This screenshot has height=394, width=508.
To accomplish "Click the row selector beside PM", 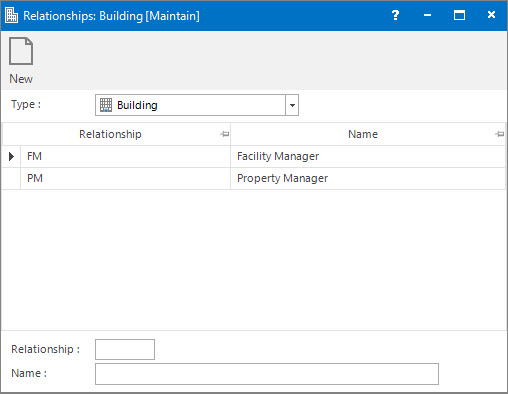I will coord(11,178).
